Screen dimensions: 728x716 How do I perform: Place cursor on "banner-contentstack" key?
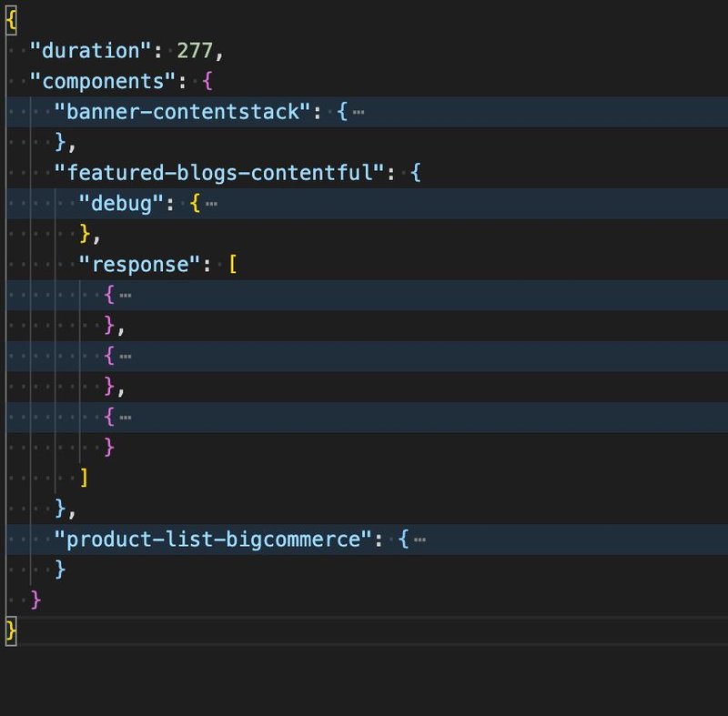click(x=182, y=112)
